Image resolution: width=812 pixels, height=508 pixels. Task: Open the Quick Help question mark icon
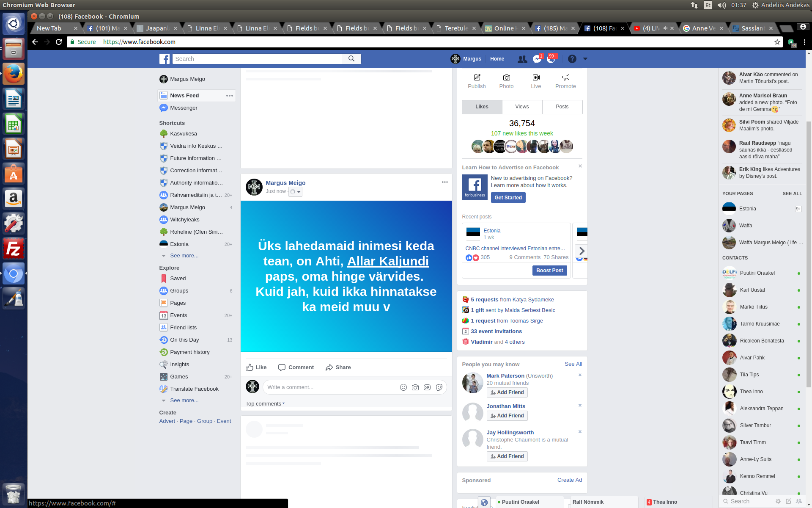[572, 59]
